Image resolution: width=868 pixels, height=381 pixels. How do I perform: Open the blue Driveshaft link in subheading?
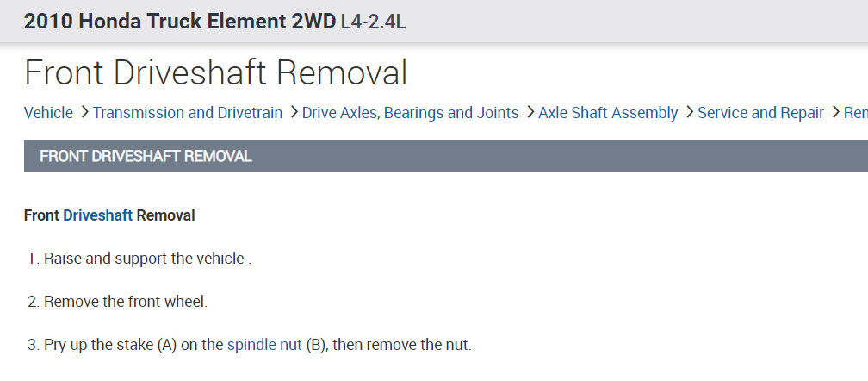pos(98,215)
